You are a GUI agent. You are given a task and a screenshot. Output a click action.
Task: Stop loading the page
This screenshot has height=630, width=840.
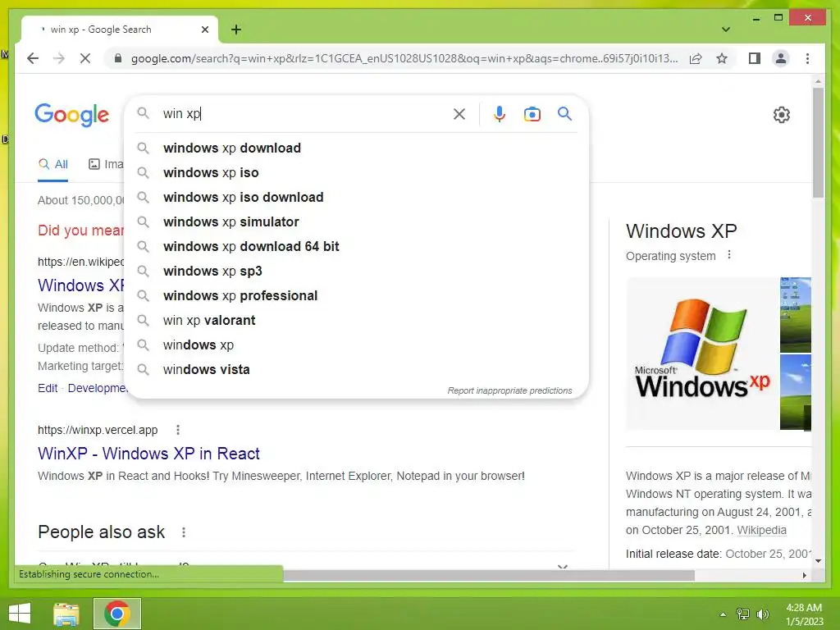coord(85,58)
